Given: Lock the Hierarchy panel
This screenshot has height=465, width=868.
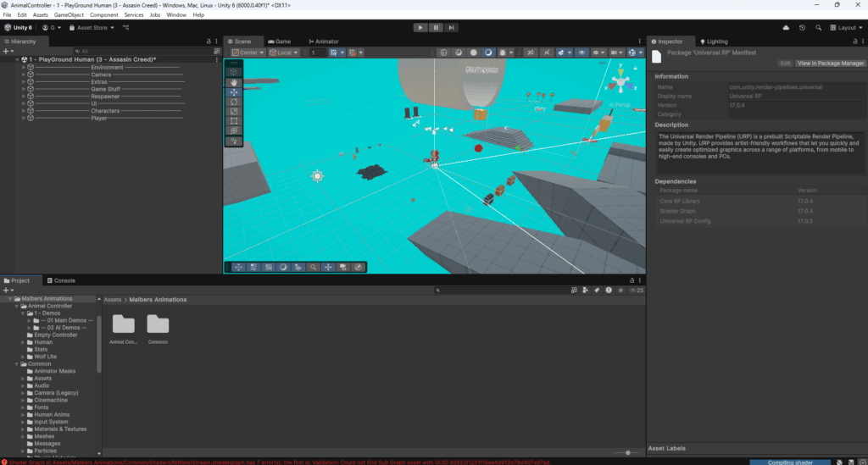Looking at the screenshot, I should click(x=209, y=42).
